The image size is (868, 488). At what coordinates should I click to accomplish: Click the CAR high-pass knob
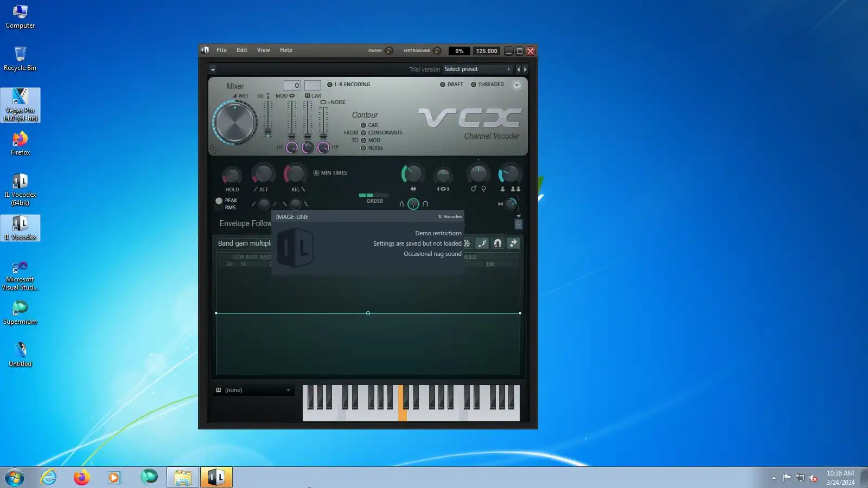pyautogui.click(x=308, y=147)
